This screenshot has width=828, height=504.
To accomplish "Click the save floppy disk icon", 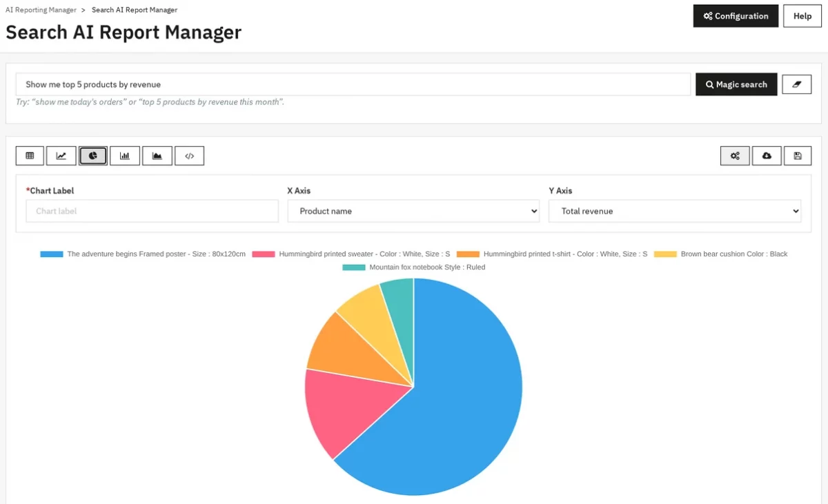I will [798, 156].
